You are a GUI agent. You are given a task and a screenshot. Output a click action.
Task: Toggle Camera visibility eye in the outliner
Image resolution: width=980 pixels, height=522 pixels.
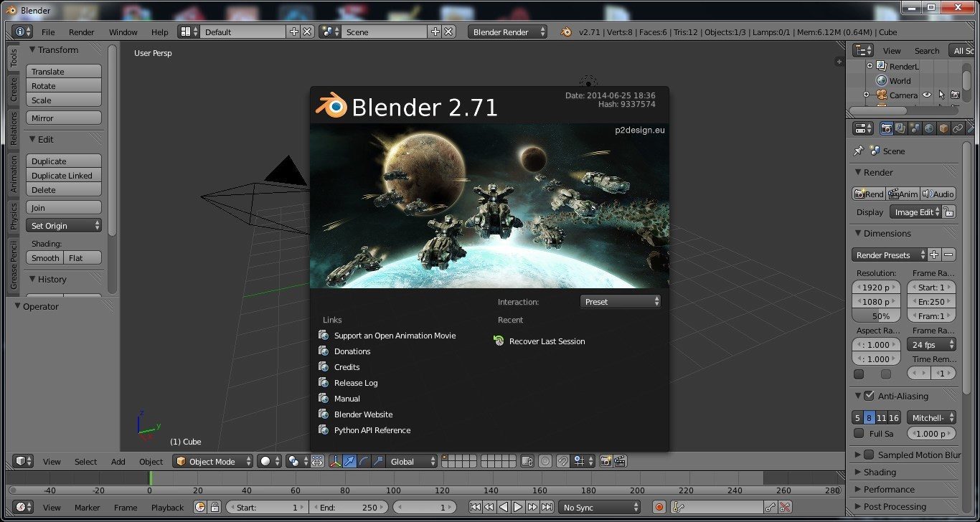click(x=927, y=95)
